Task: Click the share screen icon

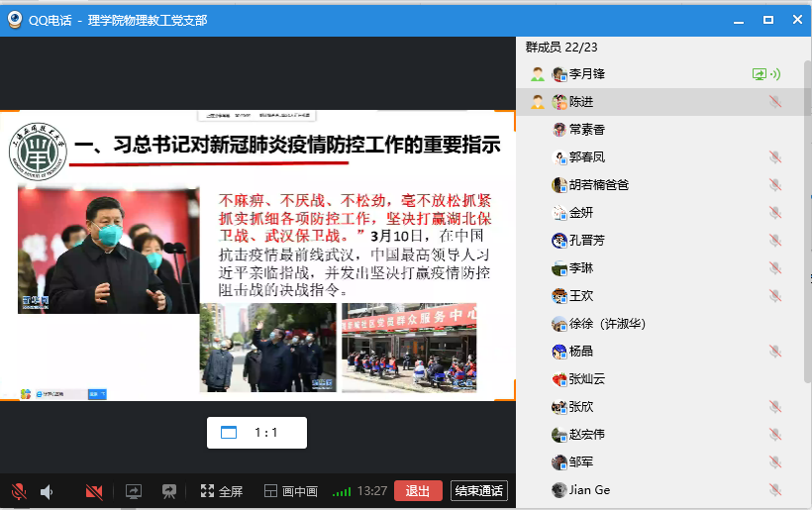Action: tap(134, 491)
